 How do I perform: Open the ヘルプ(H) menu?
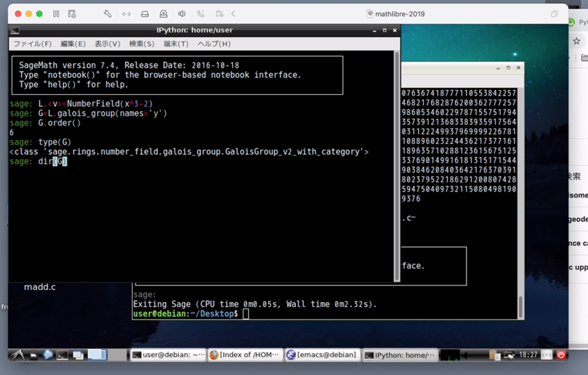214,44
